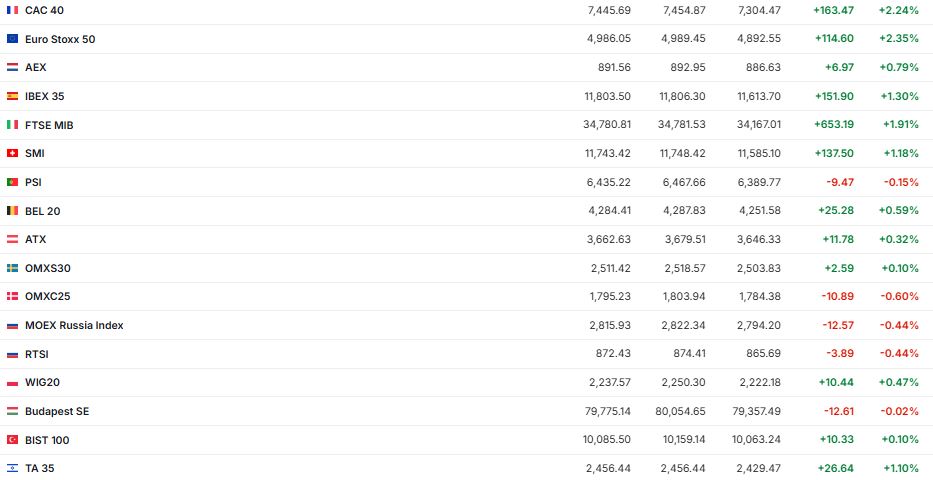The image size is (933, 480).
Task: Open the FTSE MIB index link
Action: coord(49,125)
